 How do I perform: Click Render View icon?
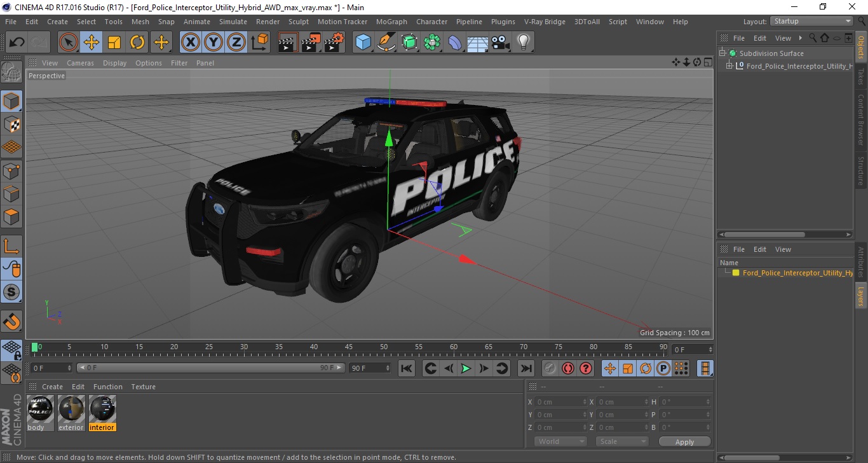pos(288,43)
